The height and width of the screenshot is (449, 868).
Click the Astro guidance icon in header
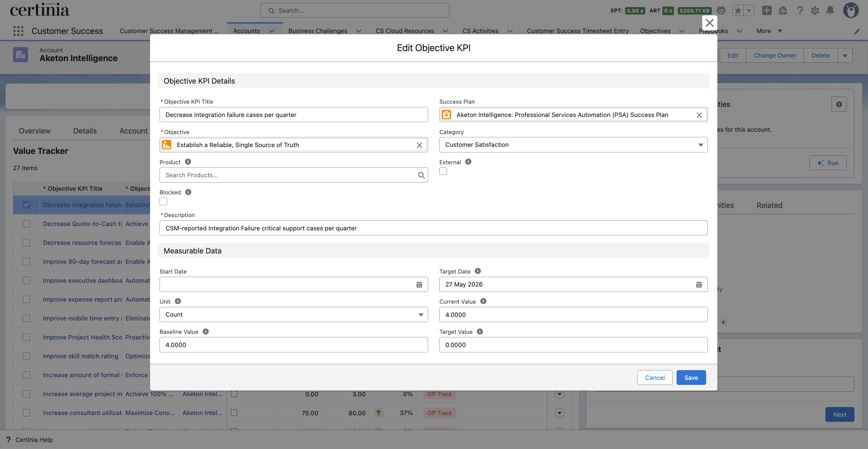point(721,10)
